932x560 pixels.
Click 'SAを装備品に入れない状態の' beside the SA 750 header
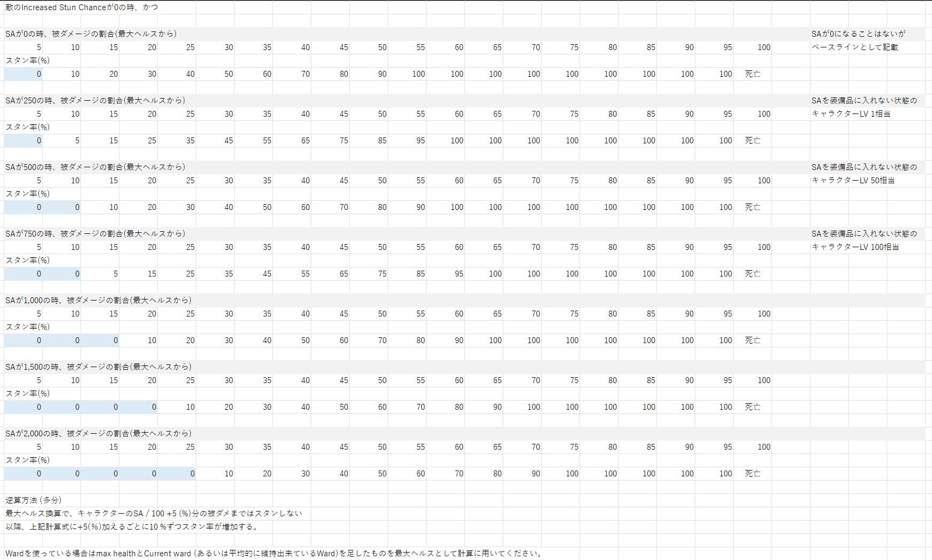coord(864,233)
